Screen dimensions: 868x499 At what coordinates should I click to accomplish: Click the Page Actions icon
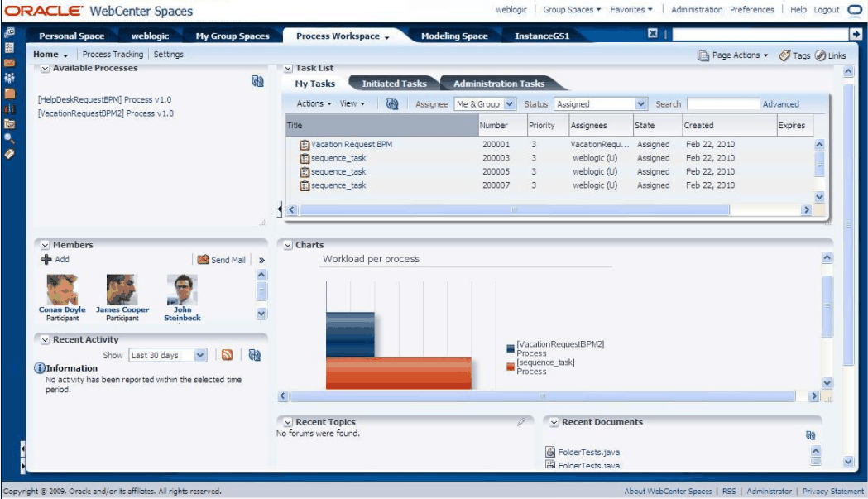pyautogui.click(x=703, y=55)
